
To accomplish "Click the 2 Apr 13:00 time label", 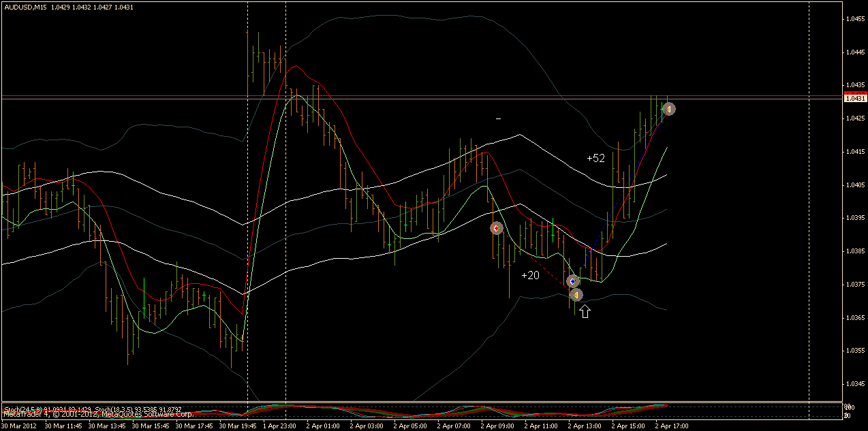I will coord(585,426).
